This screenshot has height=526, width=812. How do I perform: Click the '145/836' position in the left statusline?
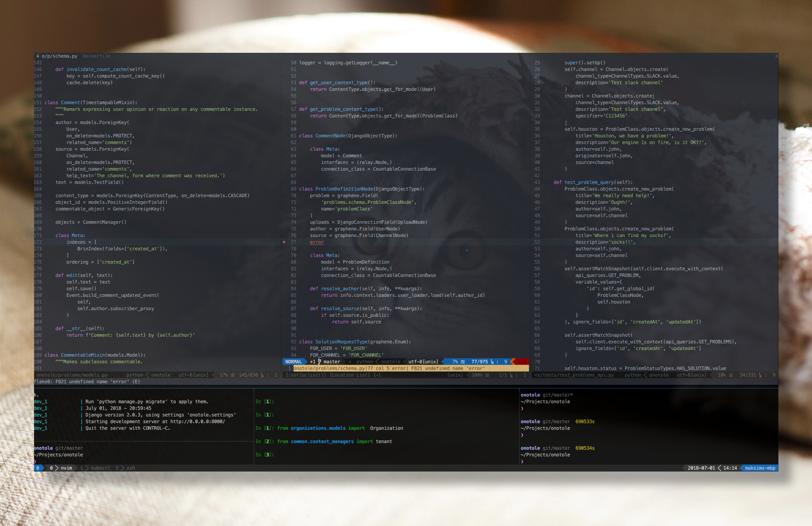point(248,375)
